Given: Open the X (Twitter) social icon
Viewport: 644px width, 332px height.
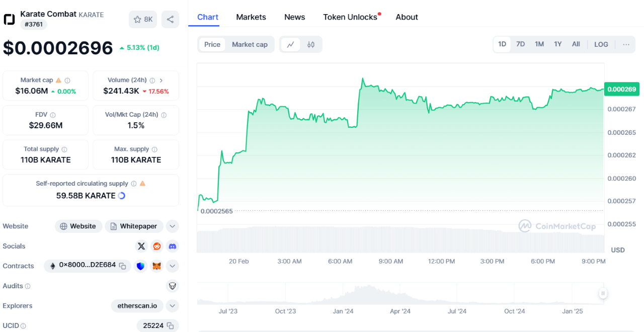Looking at the screenshot, I should tap(141, 246).
